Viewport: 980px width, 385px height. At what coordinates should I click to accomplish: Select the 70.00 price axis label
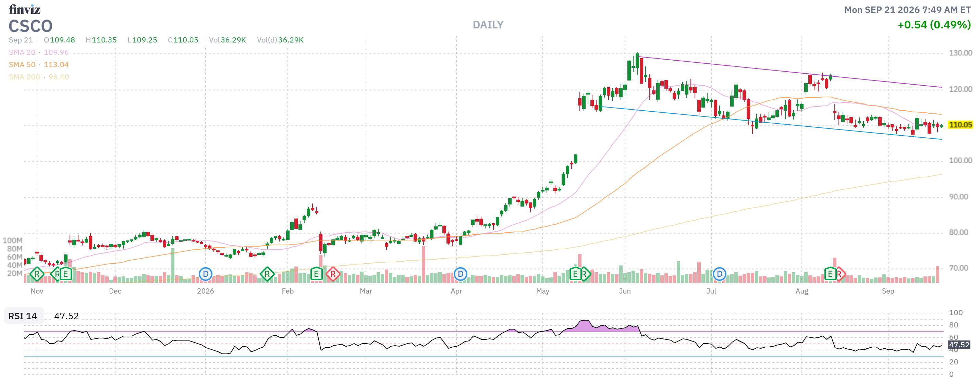[958, 268]
